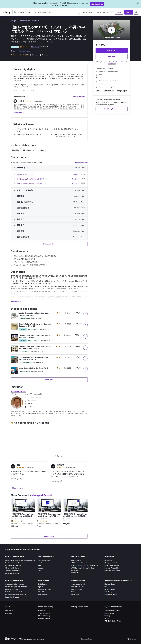Open Masayuki Suzuki instructor profile link
Image resolution: width=141 pixels, height=644 pixels.
(18, 391)
